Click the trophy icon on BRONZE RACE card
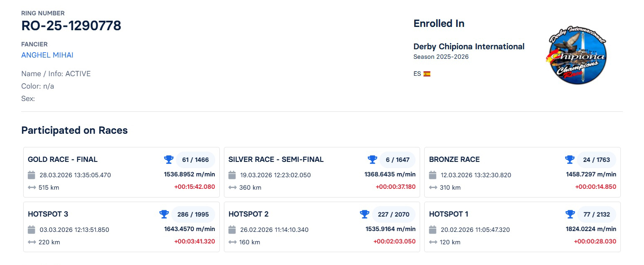Viewport: 644px width, 265px height. (x=570, y=159)
